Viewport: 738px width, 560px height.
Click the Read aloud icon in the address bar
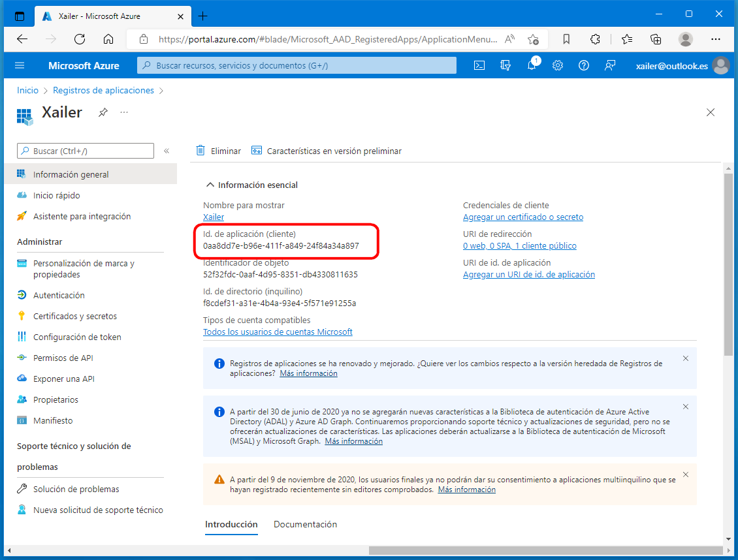(x=509, y=40)
